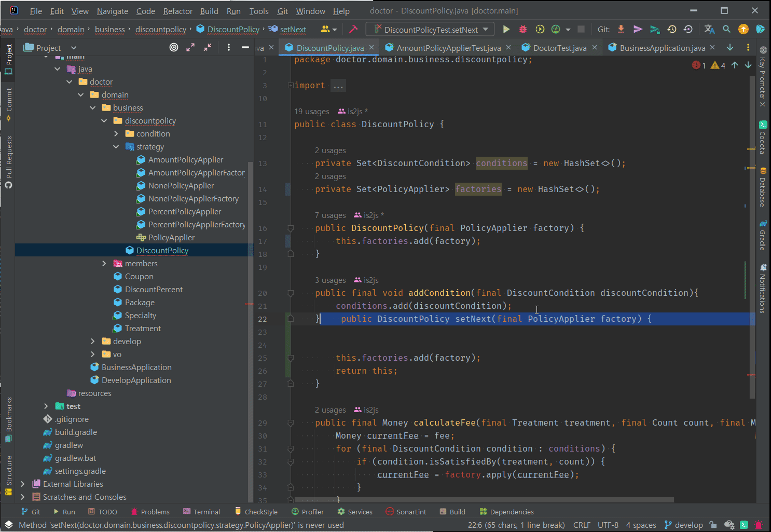Click the Git update project arrow icon
The image size is (771, 532).
pyautogui.click(x=621, y=30)
